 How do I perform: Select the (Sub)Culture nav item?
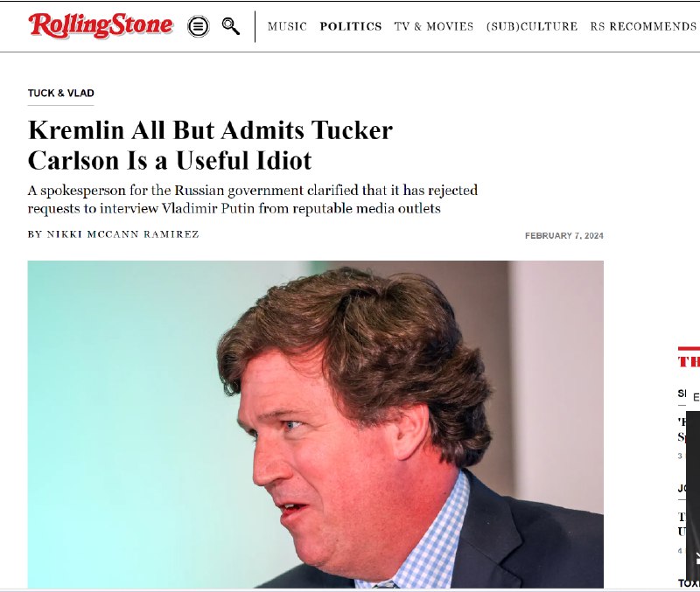coord(532,26)
